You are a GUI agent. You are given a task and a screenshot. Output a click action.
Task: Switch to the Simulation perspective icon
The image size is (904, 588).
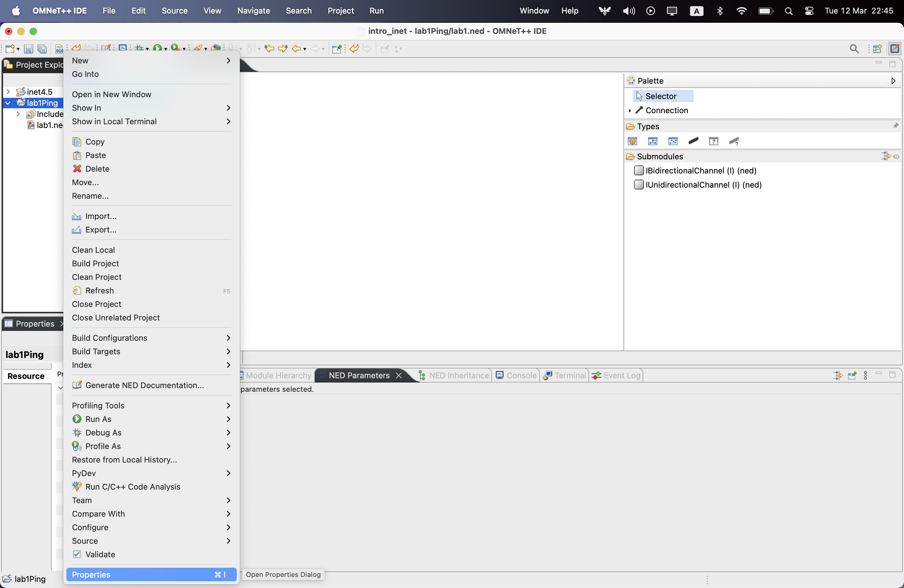coord(894,49)
